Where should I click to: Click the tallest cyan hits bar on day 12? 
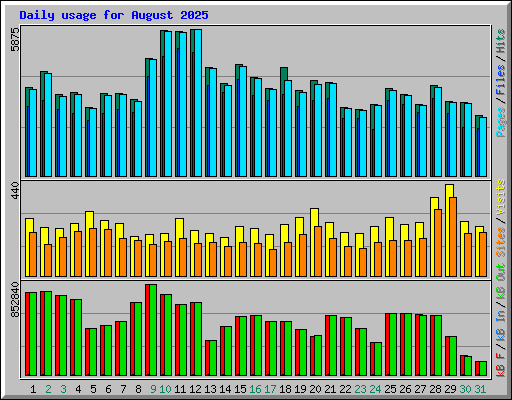[198, 103]
